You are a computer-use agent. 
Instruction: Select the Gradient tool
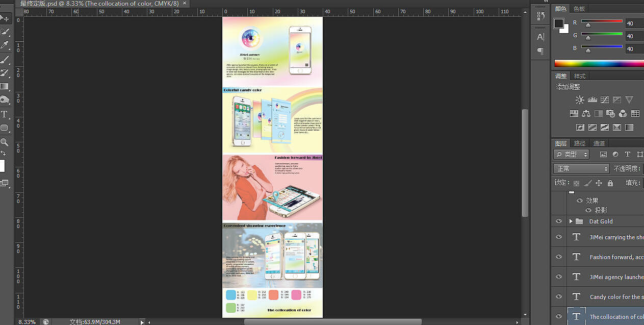click(x=4, y=86)
